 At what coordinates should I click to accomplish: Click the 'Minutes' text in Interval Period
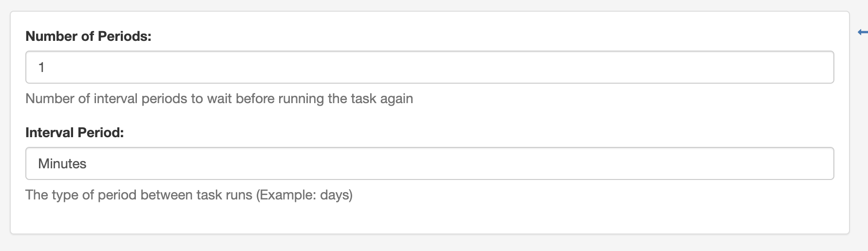(62, 163)
